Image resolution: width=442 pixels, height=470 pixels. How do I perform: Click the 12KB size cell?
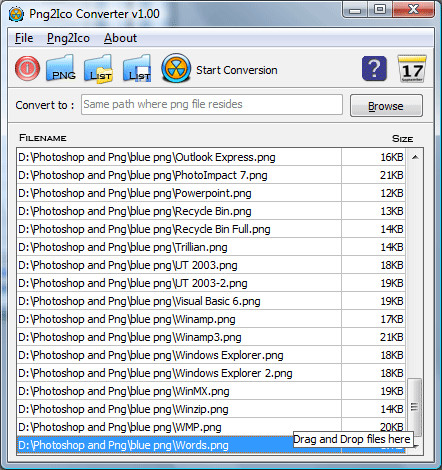coord(373,193)
